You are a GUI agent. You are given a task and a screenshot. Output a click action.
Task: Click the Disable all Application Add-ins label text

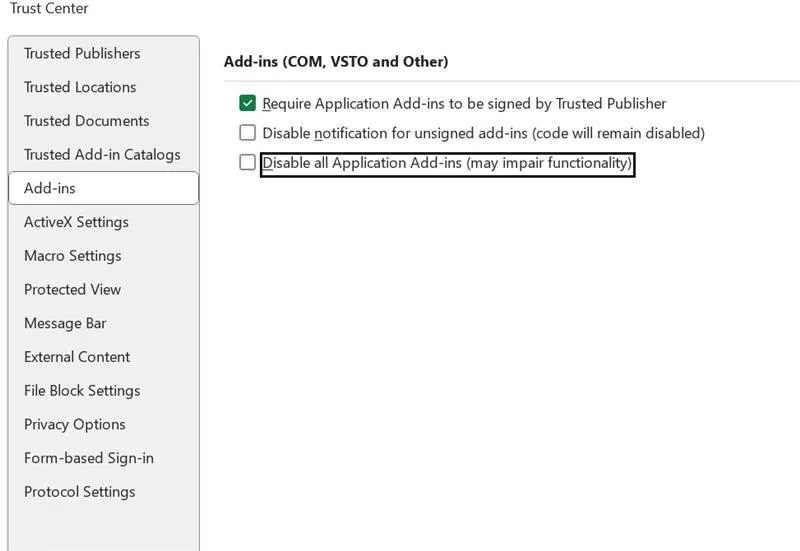point(447,163)
